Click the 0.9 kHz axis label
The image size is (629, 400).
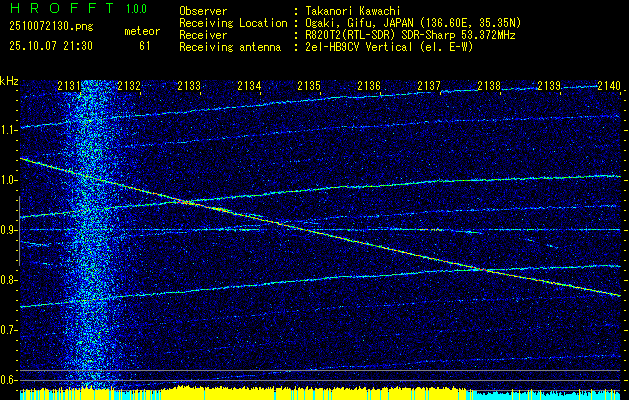tap(9, 230)
